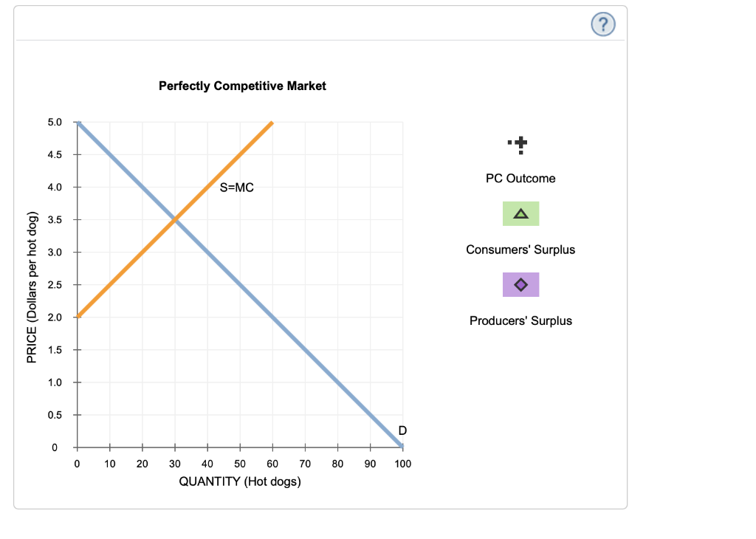The height and width of the screenshot is (539, 756).
Task: Click the diamond symbol inside the purple swatch
Action: point(520,284)
